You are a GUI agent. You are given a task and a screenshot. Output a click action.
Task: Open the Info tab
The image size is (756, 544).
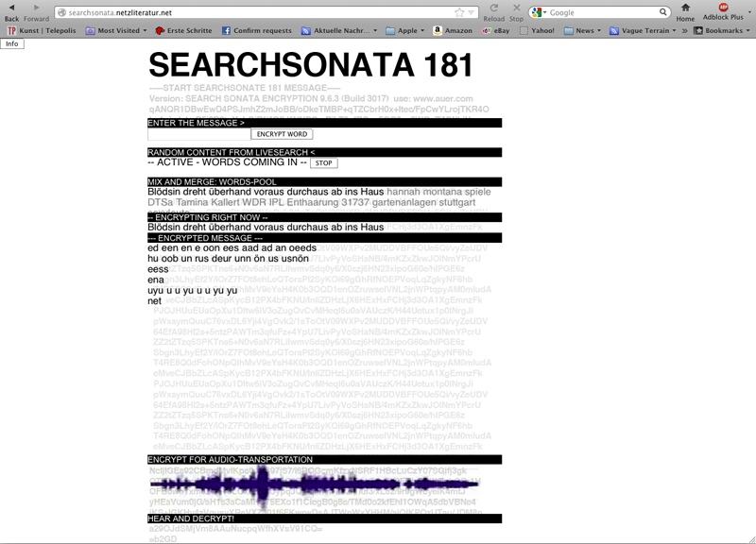point(12,43)
